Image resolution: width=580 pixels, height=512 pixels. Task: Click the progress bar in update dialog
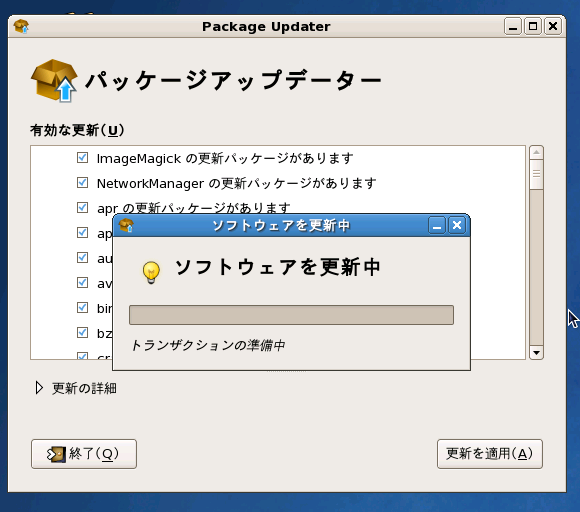[291, 315]
